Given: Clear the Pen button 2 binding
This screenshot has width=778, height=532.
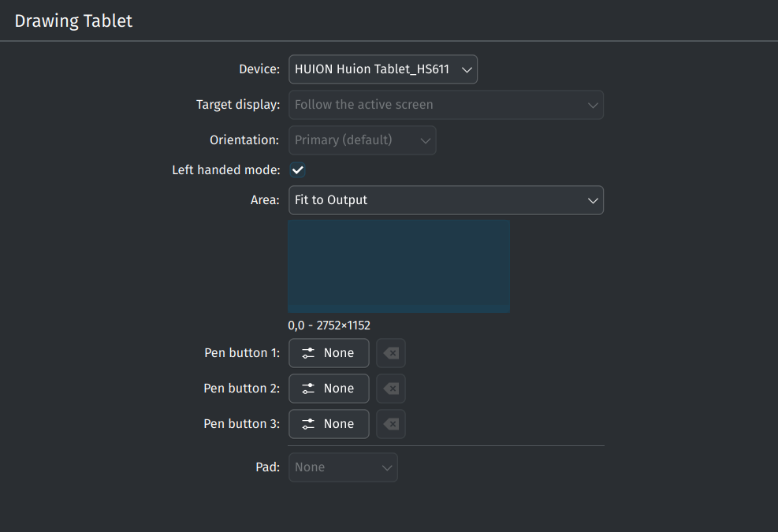Looking at the screenshot, I should pyautogui.click(x=391, y=389).
